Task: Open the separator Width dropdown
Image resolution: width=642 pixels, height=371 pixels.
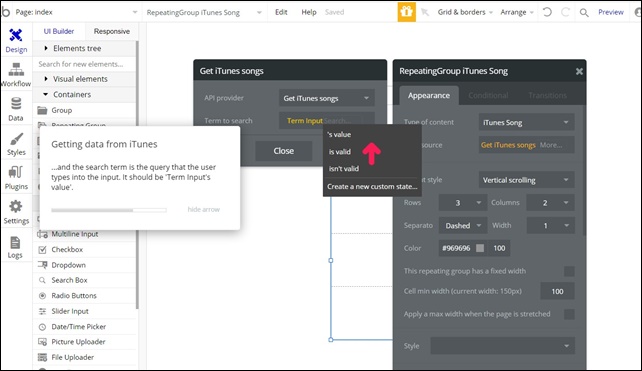Action: coord(550,226)
